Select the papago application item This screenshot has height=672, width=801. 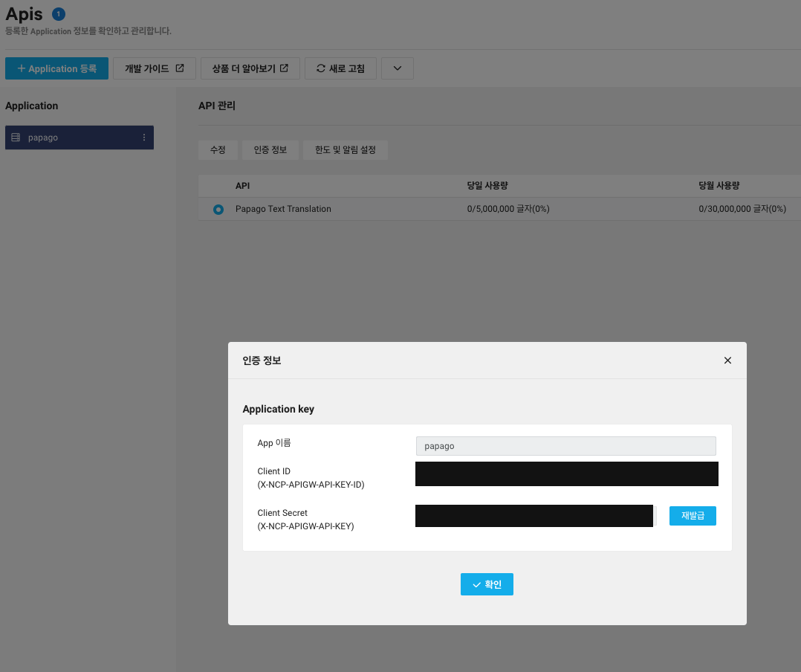click(x=80, y=138)
